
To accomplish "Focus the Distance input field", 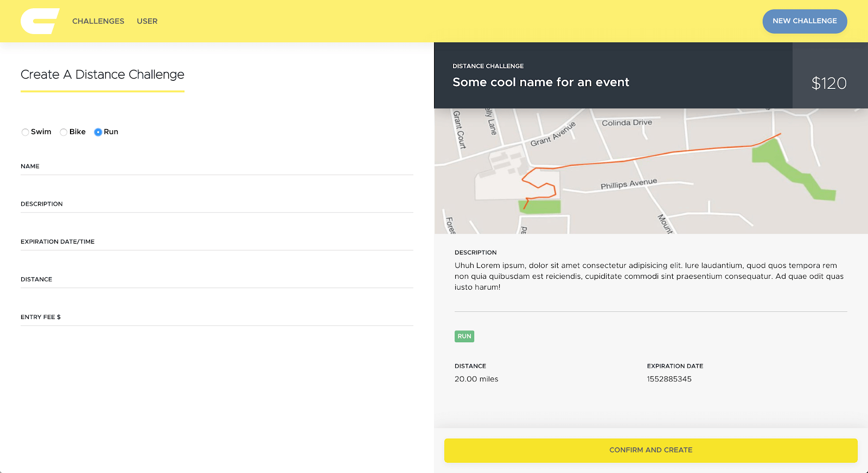I will click(217, 279).
